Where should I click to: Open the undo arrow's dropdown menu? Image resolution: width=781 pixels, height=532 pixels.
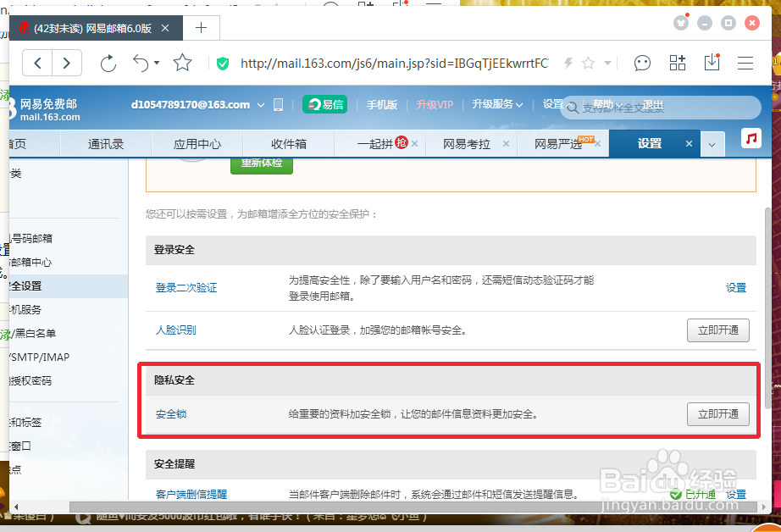[x=157, y=63]
